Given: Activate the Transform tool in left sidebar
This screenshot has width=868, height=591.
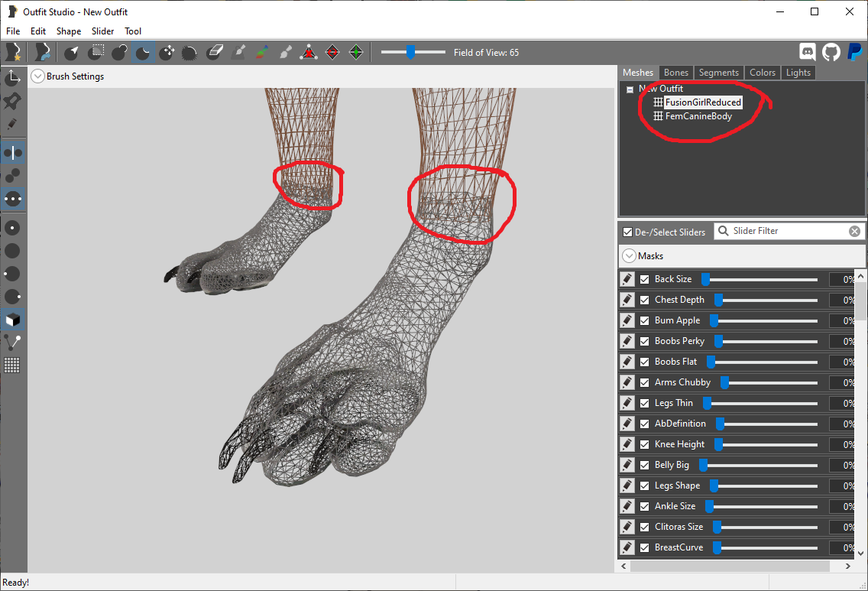Looking at the screenshot, I should pos(12,77).
